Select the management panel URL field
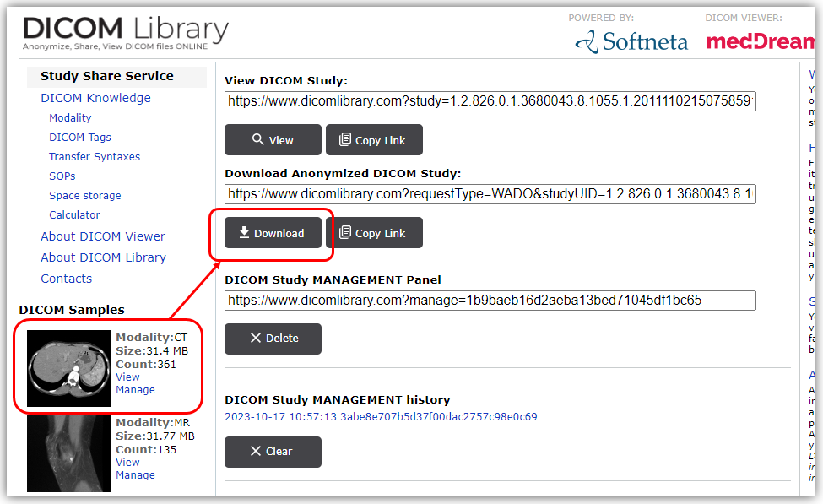The image size is (823, 504). tap(490, 300)
